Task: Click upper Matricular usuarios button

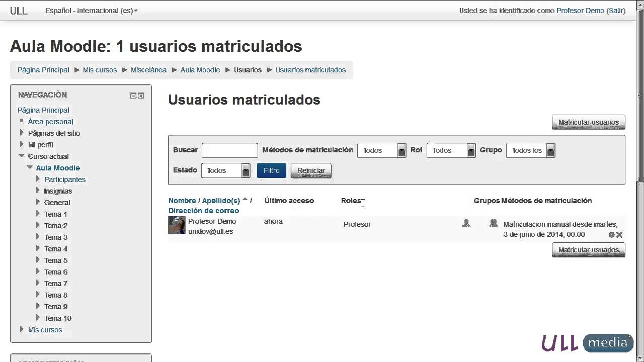Action: (588, 122)
